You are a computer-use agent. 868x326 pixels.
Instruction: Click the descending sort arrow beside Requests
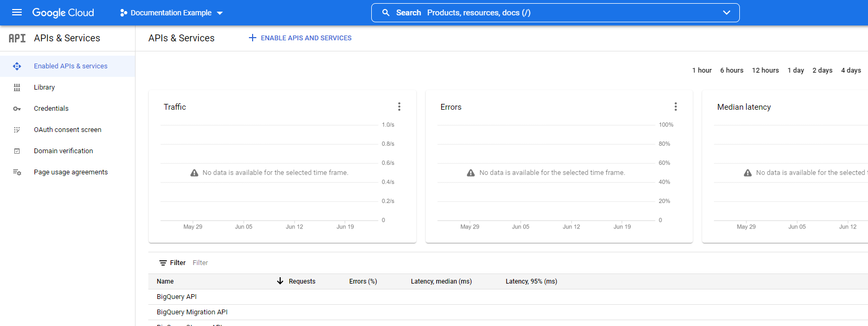point(280,281)
